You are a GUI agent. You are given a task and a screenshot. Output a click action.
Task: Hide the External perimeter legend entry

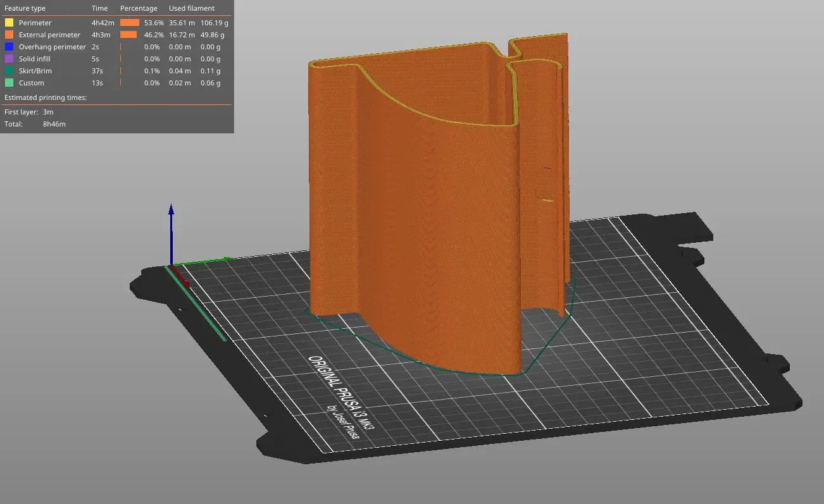pos(49,35)
